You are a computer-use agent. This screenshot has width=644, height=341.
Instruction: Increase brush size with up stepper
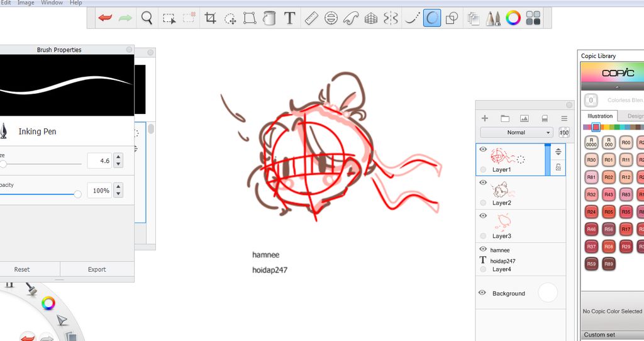tap(118, 157)
